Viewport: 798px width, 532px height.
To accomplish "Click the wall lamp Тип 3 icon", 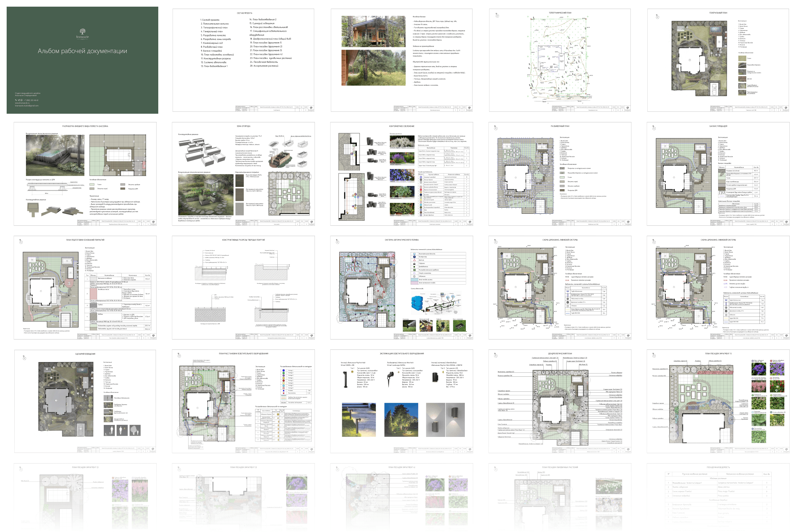I will pyautogui.click(x=435, y=377).
